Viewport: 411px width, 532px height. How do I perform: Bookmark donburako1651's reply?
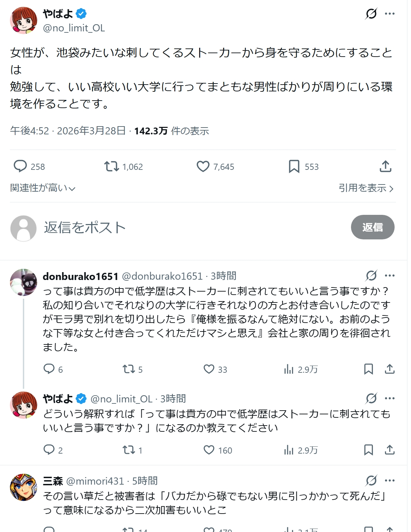click(x=368, y=369)
